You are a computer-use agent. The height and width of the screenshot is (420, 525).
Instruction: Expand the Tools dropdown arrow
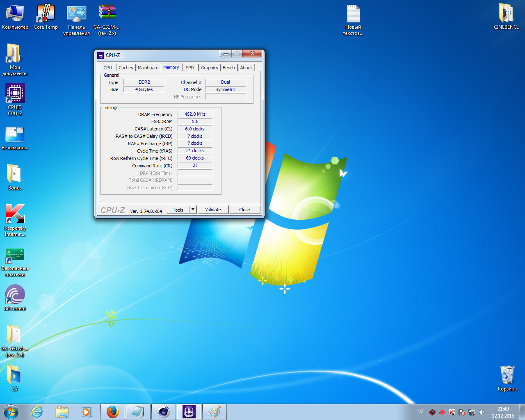[193, 210]
